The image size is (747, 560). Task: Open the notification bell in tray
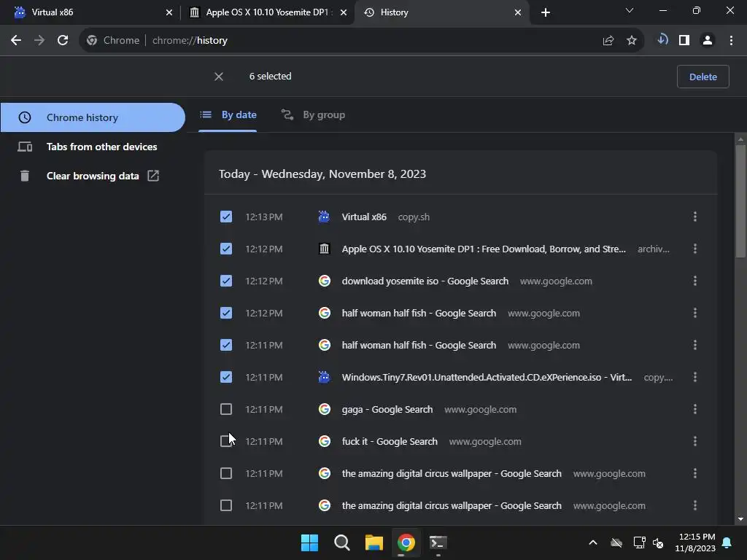click(x=727, y=542)
